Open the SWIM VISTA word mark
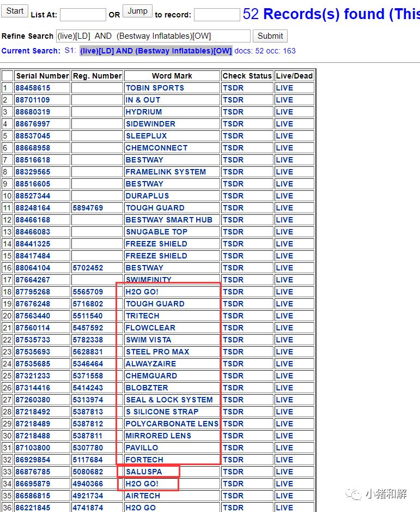This screenshot has height=512, width=420. pyautogui.click(x=149, y=340)
